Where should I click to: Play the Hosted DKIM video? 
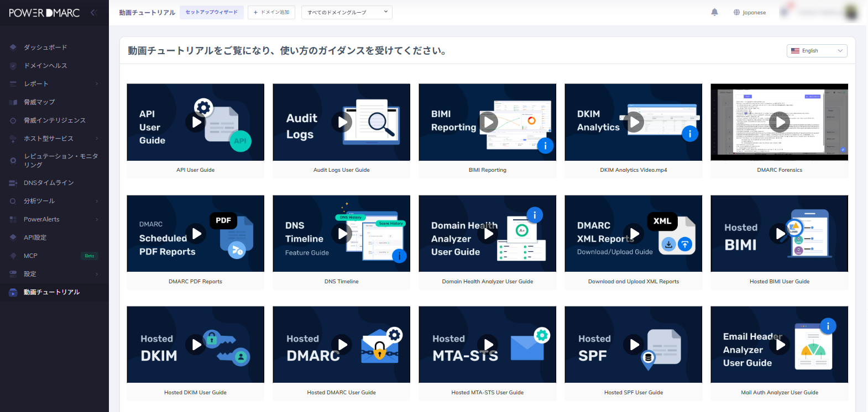(x=196, y=345)
